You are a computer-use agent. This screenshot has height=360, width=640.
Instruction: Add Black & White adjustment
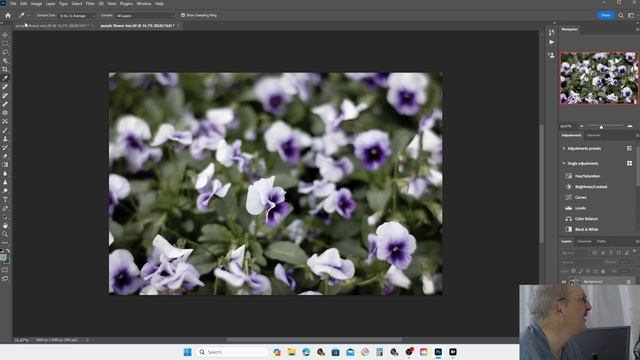586,229
